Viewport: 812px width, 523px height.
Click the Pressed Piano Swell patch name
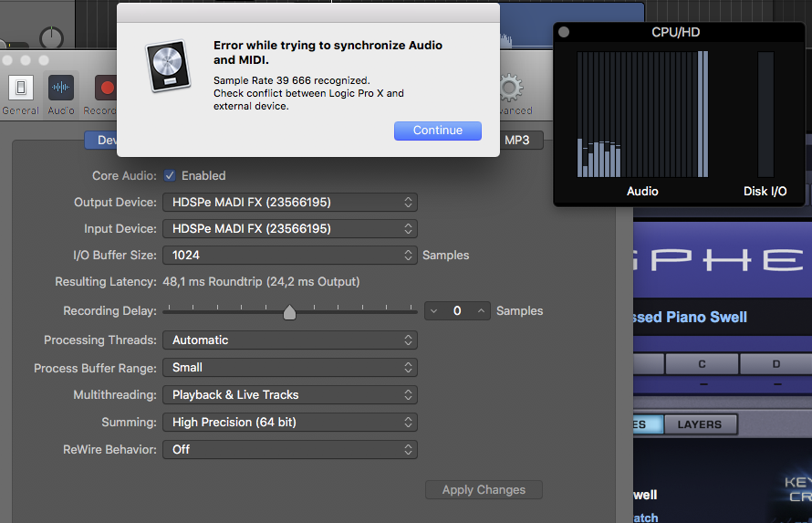click(x=689, y=317)
